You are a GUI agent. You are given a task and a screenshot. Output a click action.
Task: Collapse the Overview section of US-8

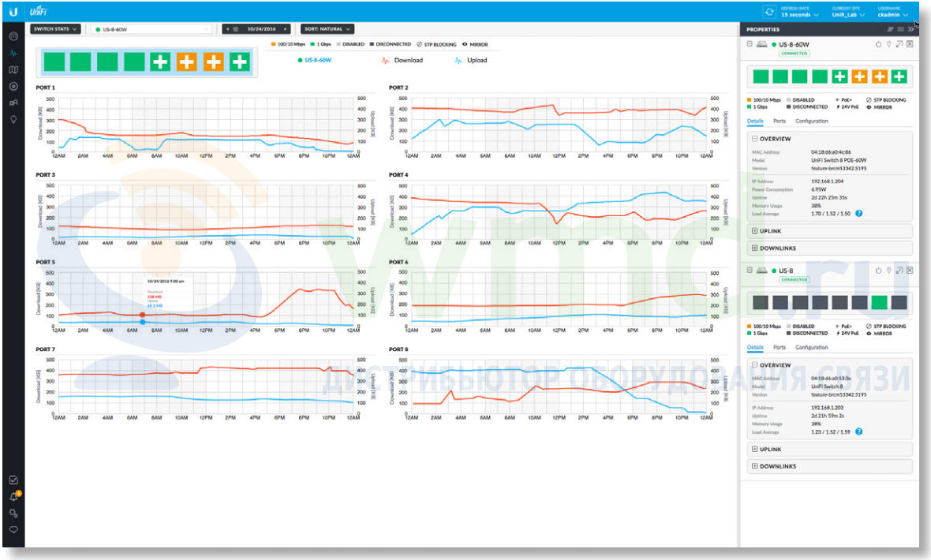tap(754, 364)
